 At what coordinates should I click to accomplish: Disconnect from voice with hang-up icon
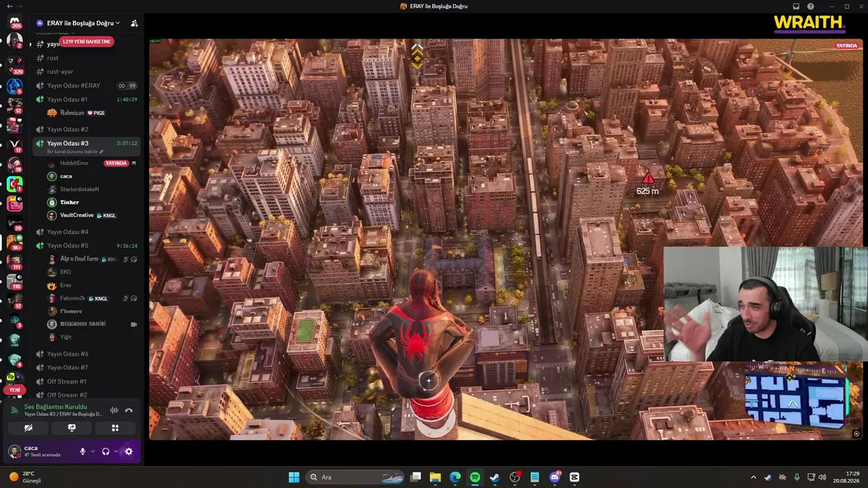[129, 410]
